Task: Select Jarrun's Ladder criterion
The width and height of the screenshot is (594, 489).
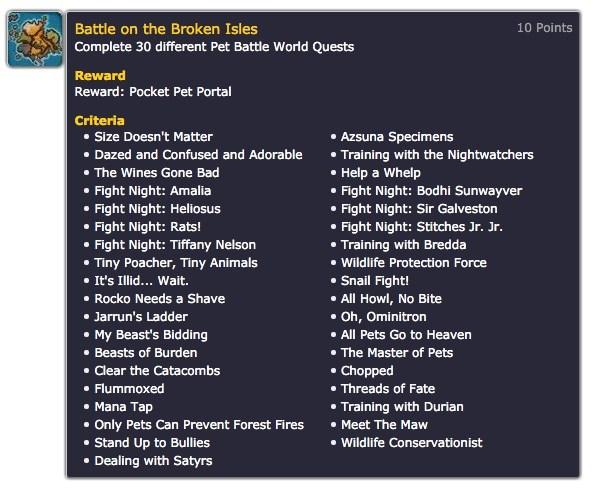Action: [141, 317]
